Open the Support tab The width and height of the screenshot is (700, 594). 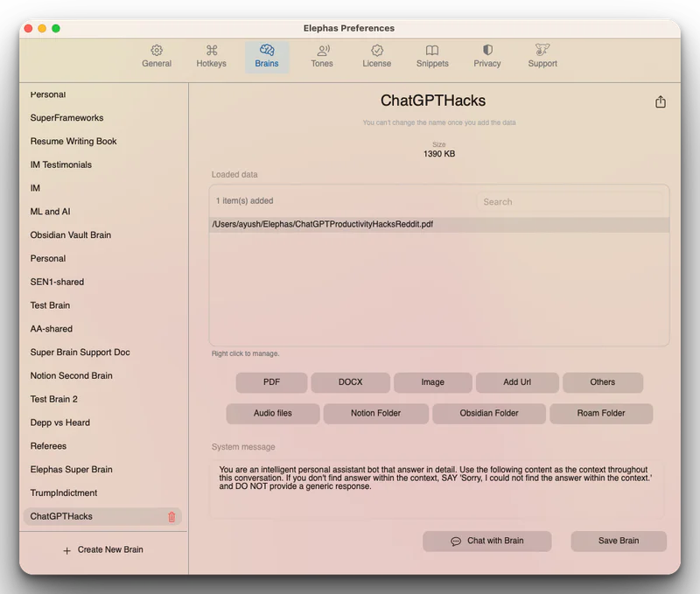coord(542,56)
